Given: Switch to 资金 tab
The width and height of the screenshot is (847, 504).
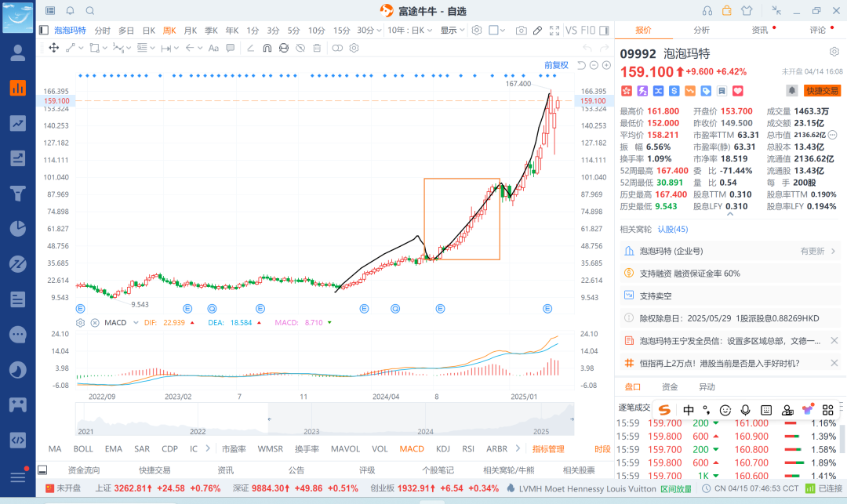Looking at the screenshot, I should coord(670,387).
